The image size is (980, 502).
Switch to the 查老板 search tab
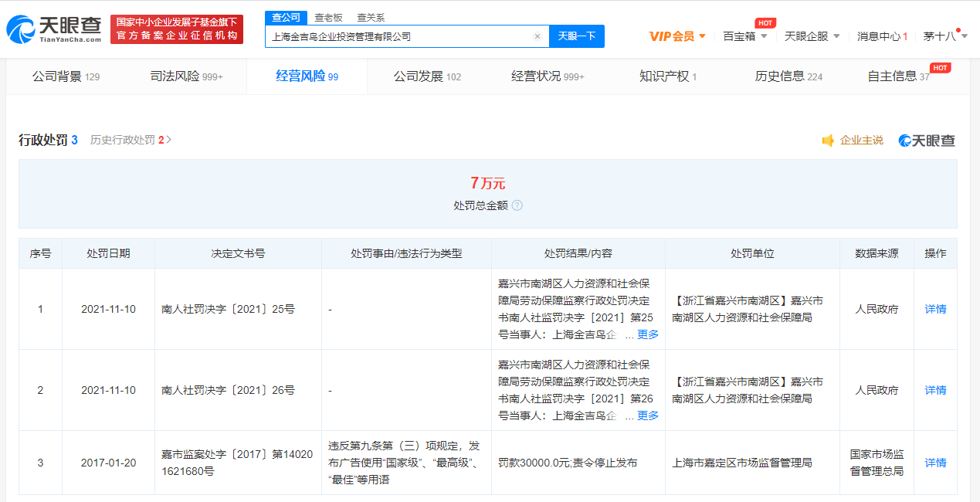(x=328, y=18)
